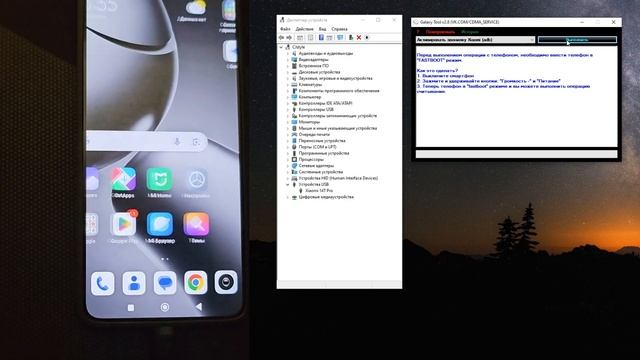The height and width of the screenshot is (360, 640).
Task: Tap the Mi Home icon on phone
Action: [x=160, y=179]
